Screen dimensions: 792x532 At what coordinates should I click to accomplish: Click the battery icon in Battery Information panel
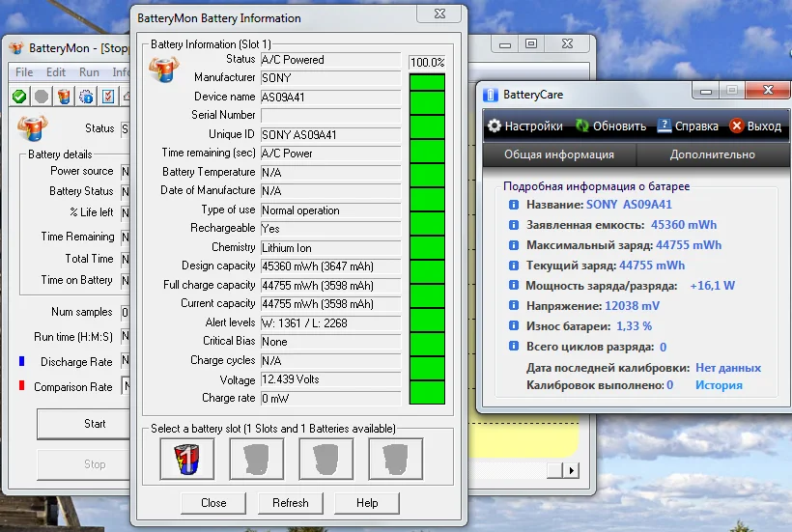pyautogui.click(x=163, y=70)
